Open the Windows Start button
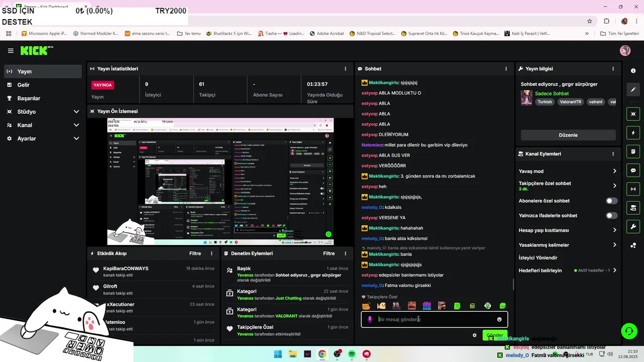Image resolution: width=644 pixels, height=362 pixels. [278, 354]
